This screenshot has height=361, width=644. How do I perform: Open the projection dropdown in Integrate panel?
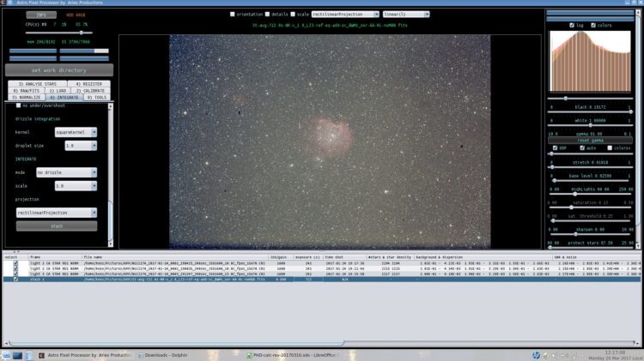pos(57,213)
